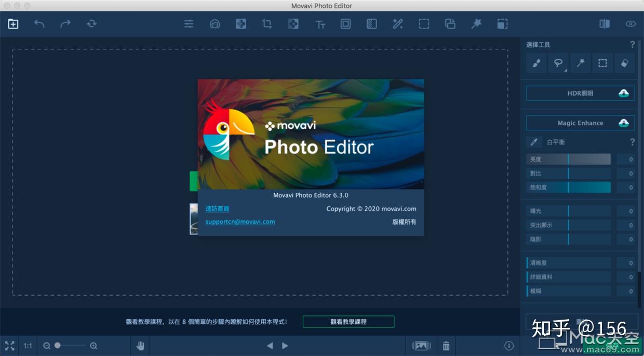Screen dimensions: 644x356
Task: Open the resize tool icon
Action: tap(502, 24)
